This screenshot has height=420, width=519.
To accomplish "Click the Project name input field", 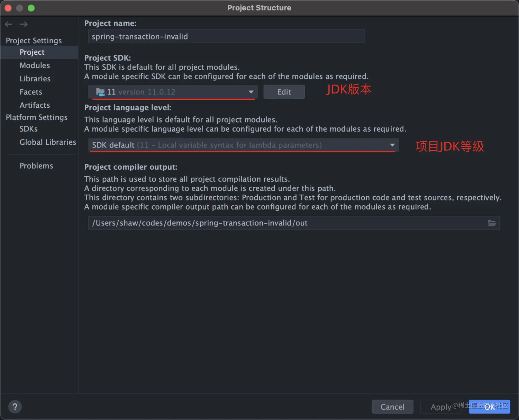I will tap(226, 36).
